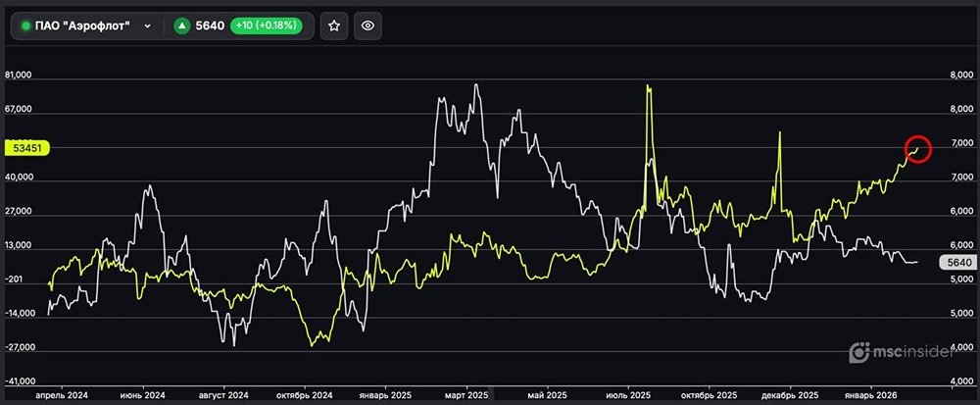The image size is (980, 405).
Task: Click the апрель 2024 date label
Action: (x=62, y=394)
